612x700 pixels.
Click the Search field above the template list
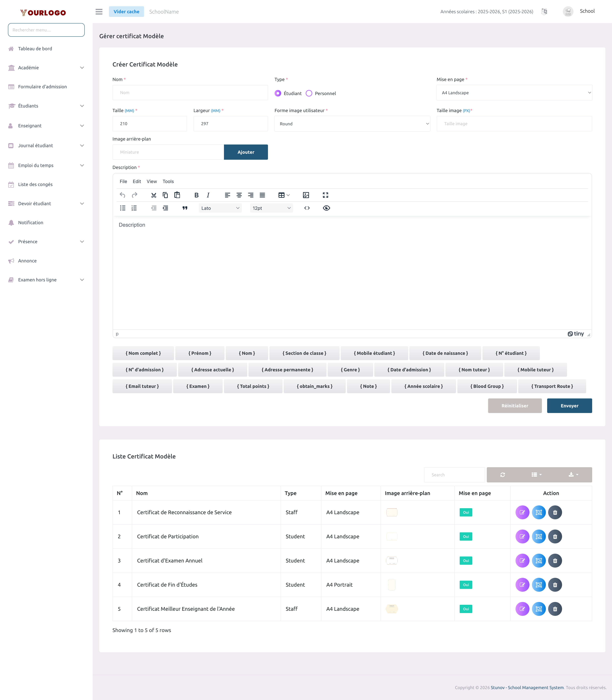pyautogui.click(x=454, y=474)
